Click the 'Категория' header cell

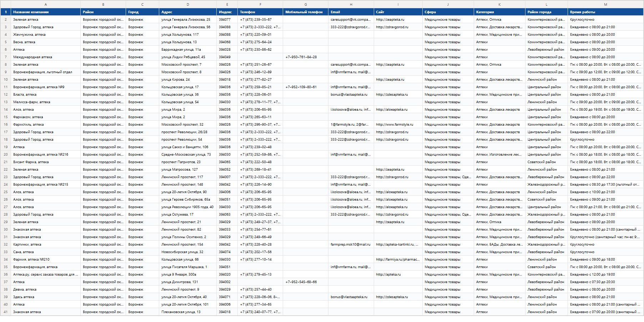[x=499, y=12]
